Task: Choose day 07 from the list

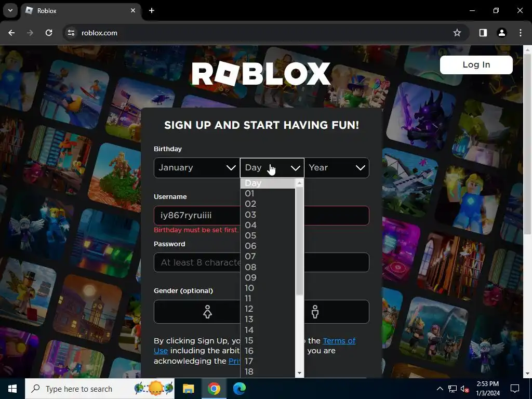Action: [268, 257]
